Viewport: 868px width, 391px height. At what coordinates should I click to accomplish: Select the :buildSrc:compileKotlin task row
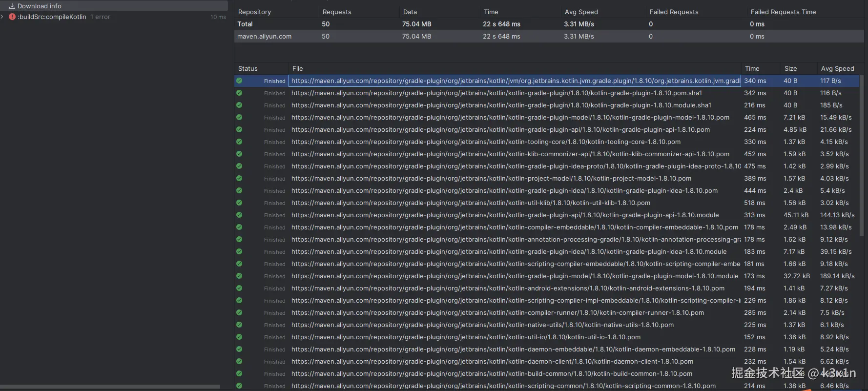[x=114, y=17]
